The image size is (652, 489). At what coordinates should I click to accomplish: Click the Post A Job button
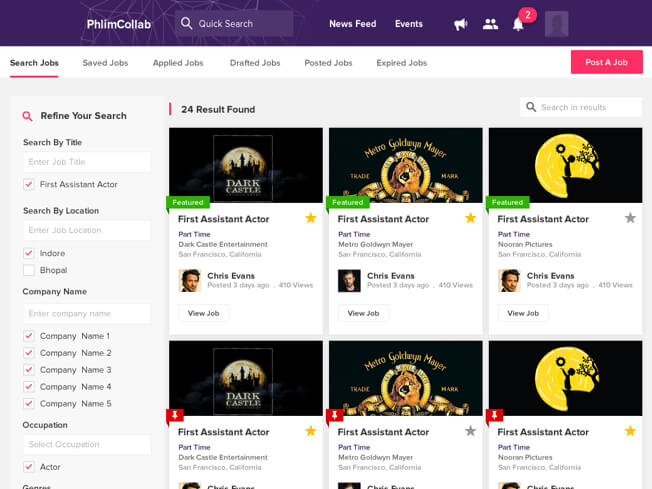606,62
